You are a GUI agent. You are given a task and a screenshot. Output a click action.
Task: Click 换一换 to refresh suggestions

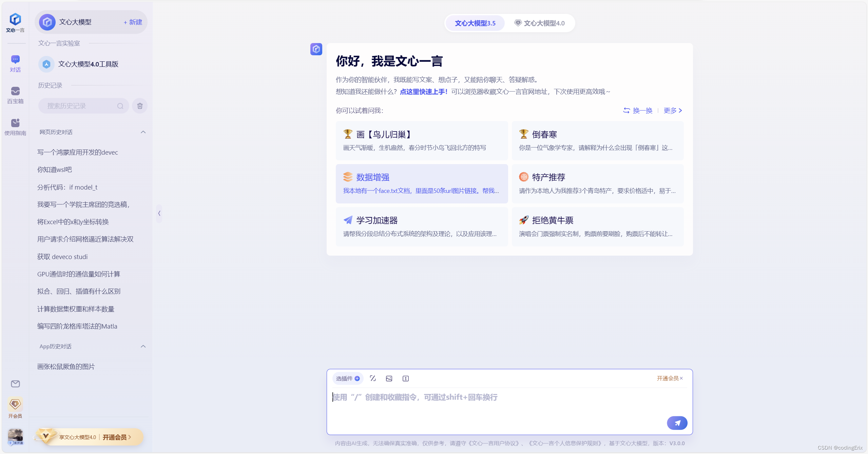(638, 111)
